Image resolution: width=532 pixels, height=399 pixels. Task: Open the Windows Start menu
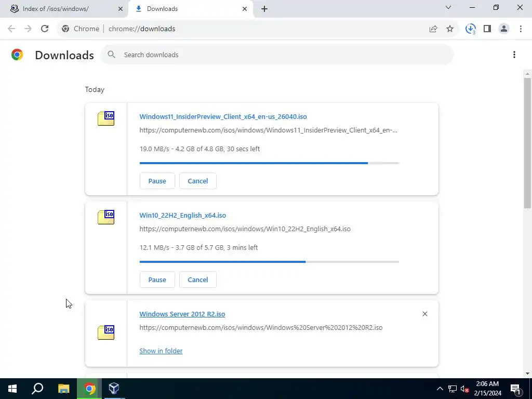tap(12, 389)
